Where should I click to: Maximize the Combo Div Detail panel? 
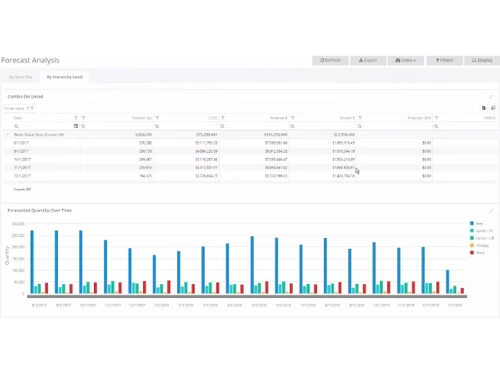491,97
